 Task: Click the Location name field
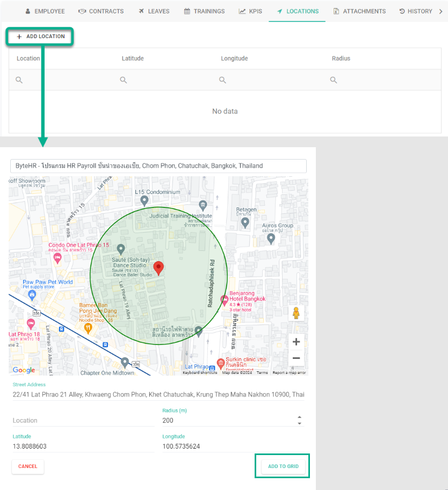tap(83, 421)
